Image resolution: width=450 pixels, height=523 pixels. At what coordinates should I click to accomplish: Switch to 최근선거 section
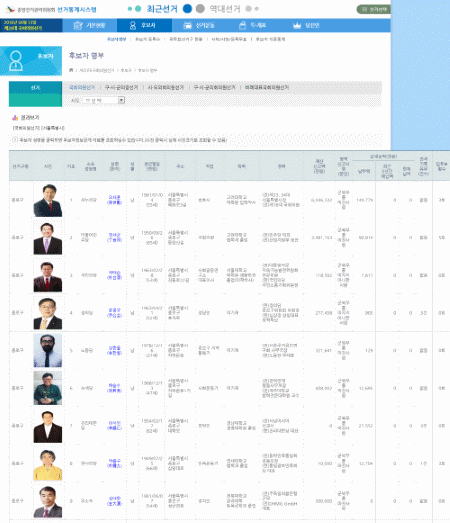[x=162, y=9]
